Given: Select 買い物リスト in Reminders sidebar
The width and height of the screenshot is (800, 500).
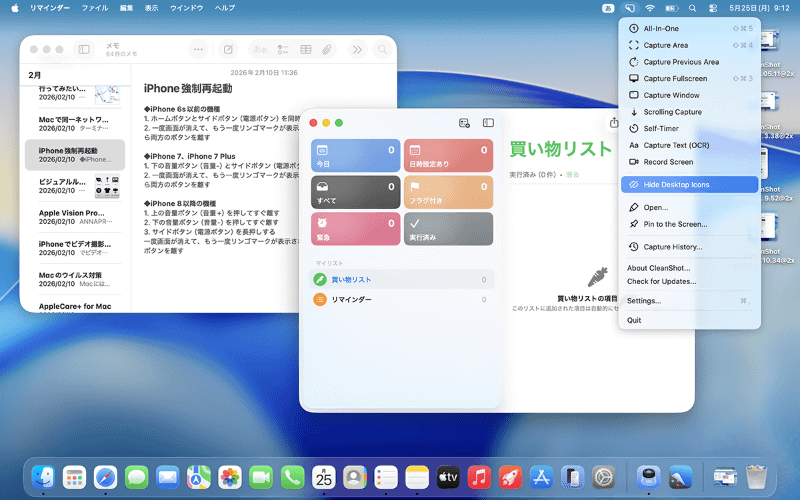Looking at the screenshot, I should pos(402,280).
